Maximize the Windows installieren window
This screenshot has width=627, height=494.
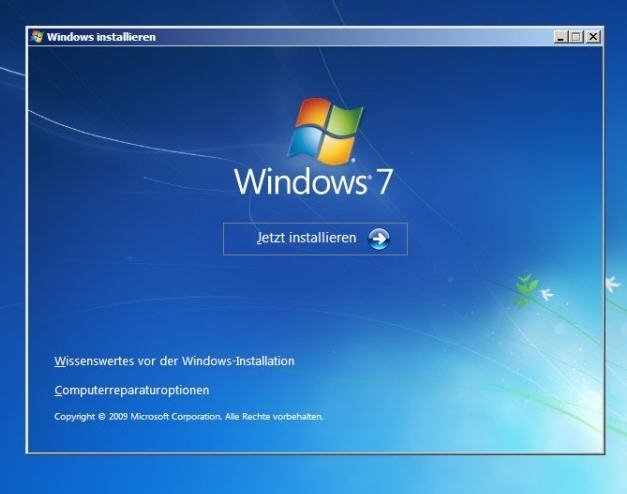coord(576,37)
